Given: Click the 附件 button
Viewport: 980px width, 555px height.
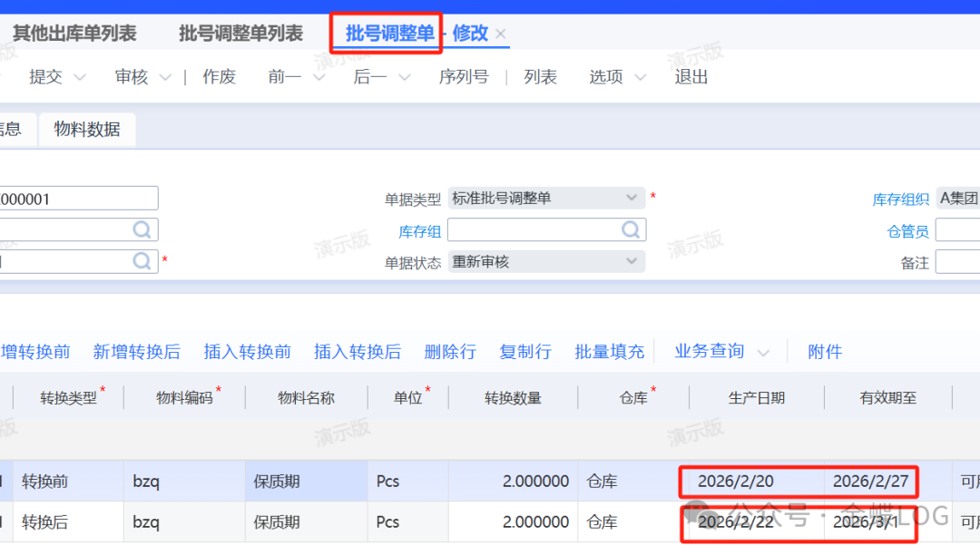Looking at the screenshot, I should click(x=824, y=352).
